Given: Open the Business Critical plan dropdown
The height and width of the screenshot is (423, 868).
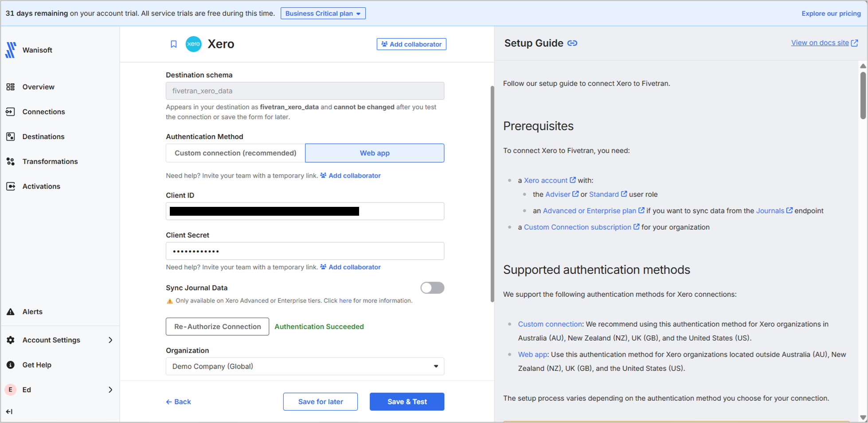Looking at the screenshot, I should point(323,13).
